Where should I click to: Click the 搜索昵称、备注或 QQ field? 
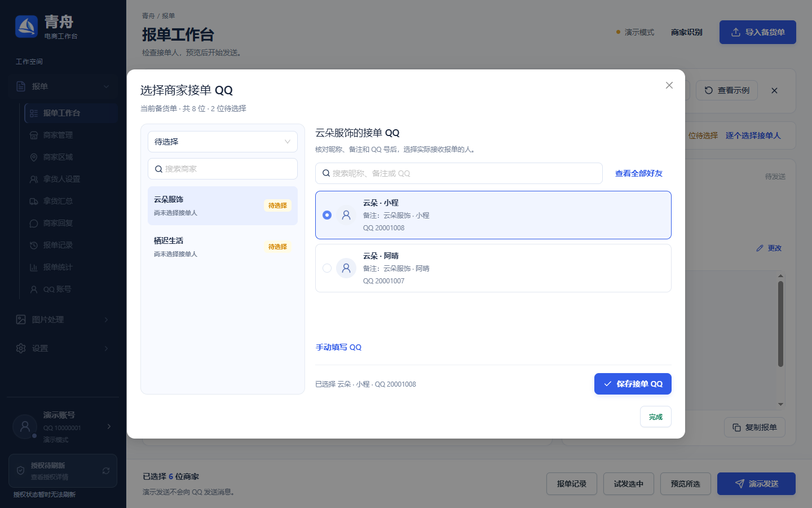click(x=459, y=173)
